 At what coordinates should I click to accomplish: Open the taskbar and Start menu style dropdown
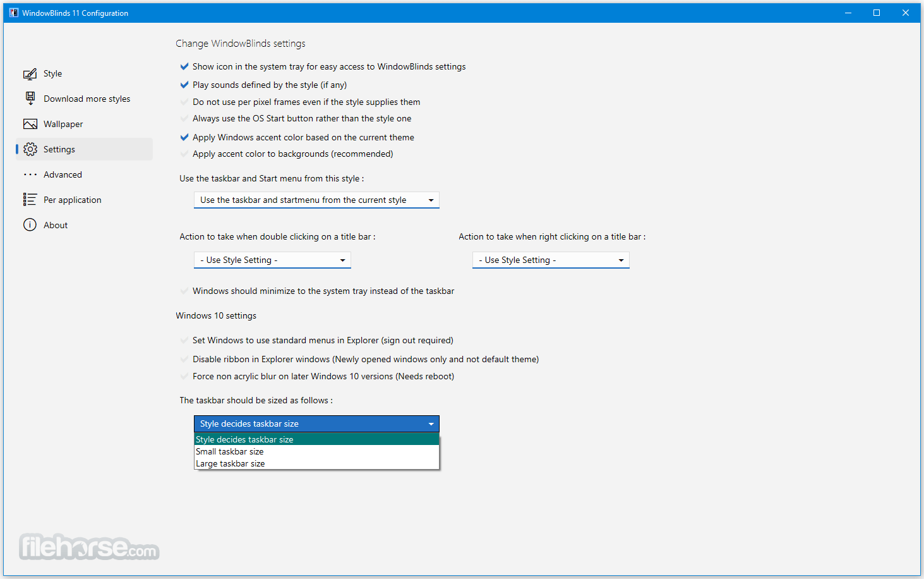(x=316, y=200)
